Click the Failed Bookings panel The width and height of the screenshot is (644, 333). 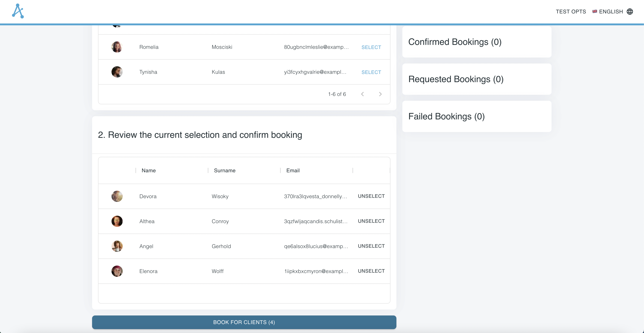477,116
